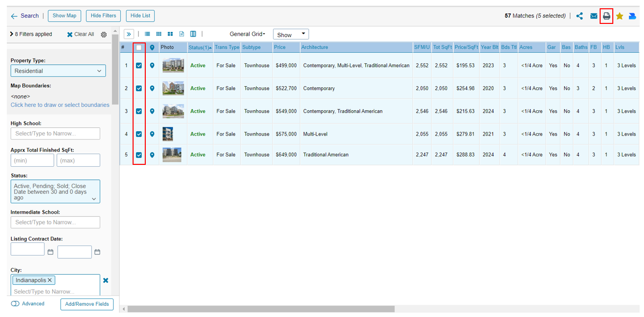The image size is (644, 317).
Task: Uncheck the row 2 listing checkbox
Action: point(139,88)
